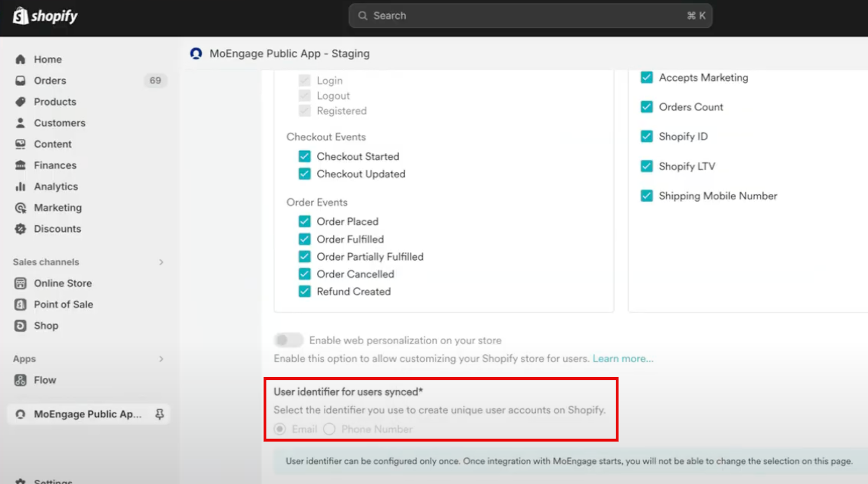The height and width of the screenshot is (484, 868).
Task: Go to Orders in sidebar
Action: [50, 81]
